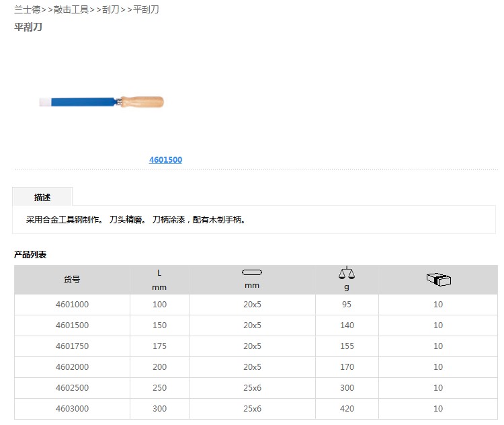The width and height of the screenshot is (504, 425).
Task: Select item number 4601500 table row
Action: click(72, 325)
